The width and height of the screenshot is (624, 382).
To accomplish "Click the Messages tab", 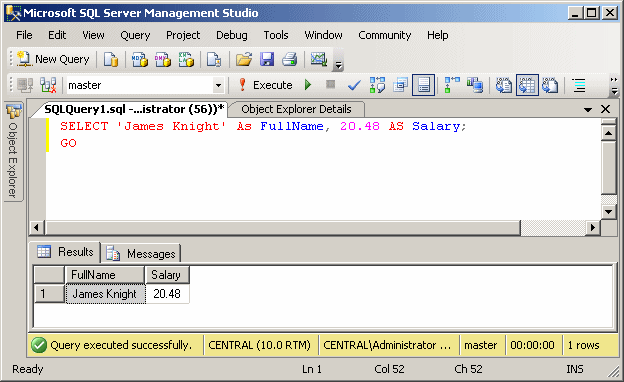I will pyautogui.click(x=141, y=253).
